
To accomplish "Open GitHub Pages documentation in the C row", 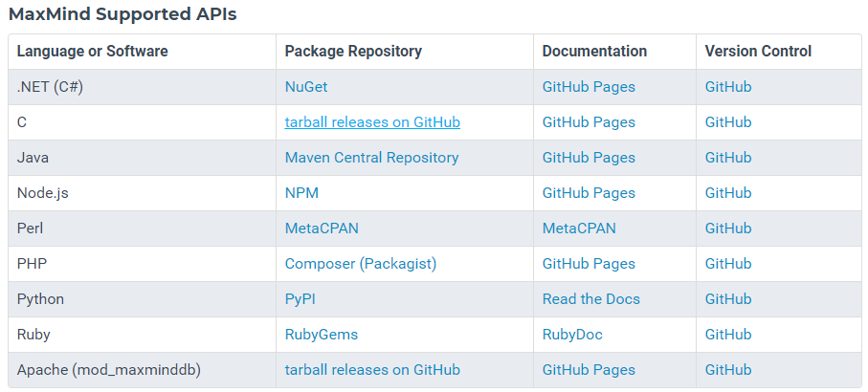I will [589, 122].
